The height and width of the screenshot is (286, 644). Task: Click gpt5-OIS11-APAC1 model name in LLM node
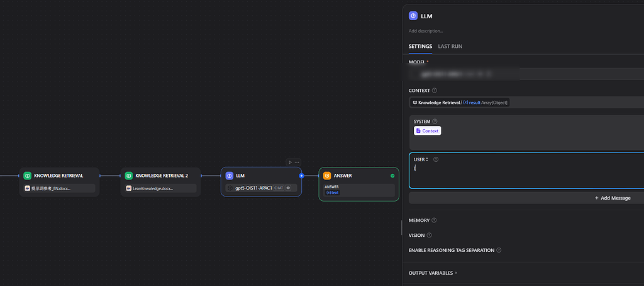tap(253, 188)
